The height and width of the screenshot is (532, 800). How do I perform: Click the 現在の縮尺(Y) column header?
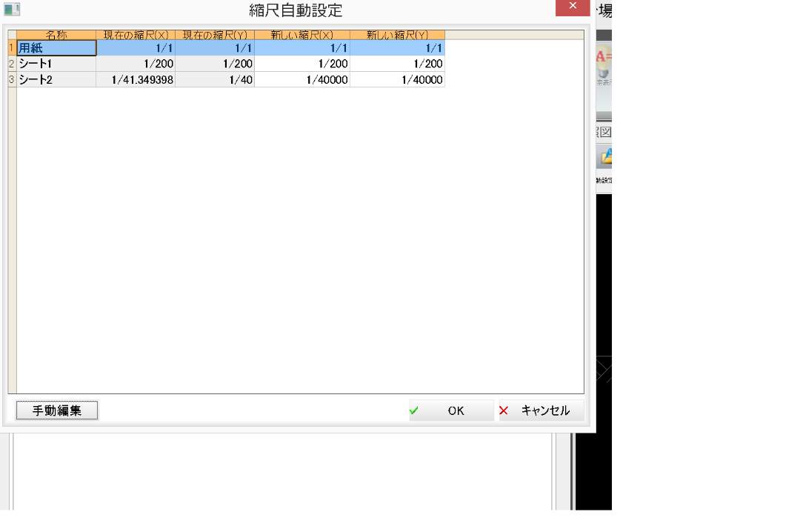[215, 35]
